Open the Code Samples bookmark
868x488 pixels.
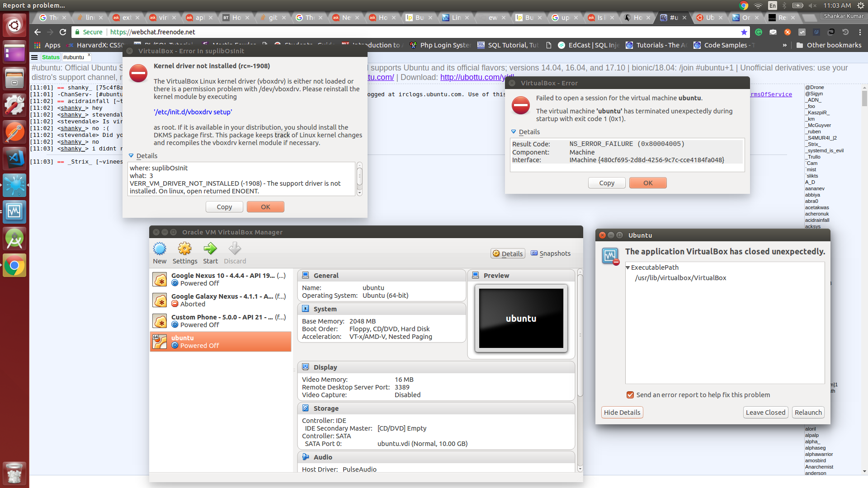pos(724,45)
